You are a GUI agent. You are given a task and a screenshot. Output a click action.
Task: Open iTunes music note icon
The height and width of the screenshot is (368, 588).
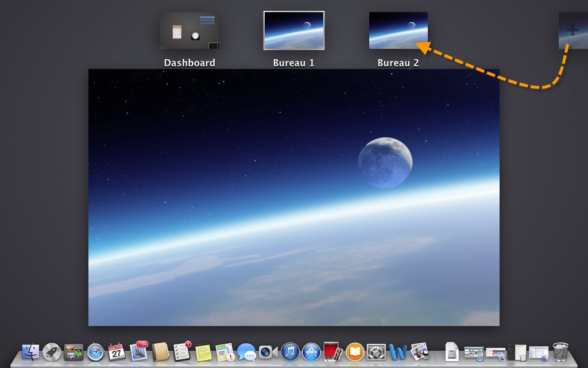pos(289,351)
